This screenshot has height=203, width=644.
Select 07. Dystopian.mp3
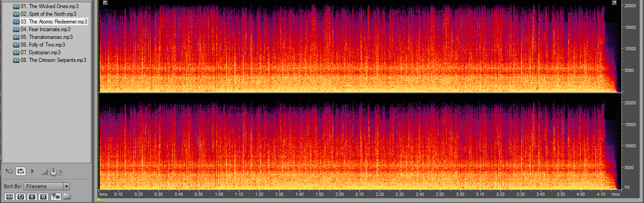pyautogui.click(x=36, y=52)
